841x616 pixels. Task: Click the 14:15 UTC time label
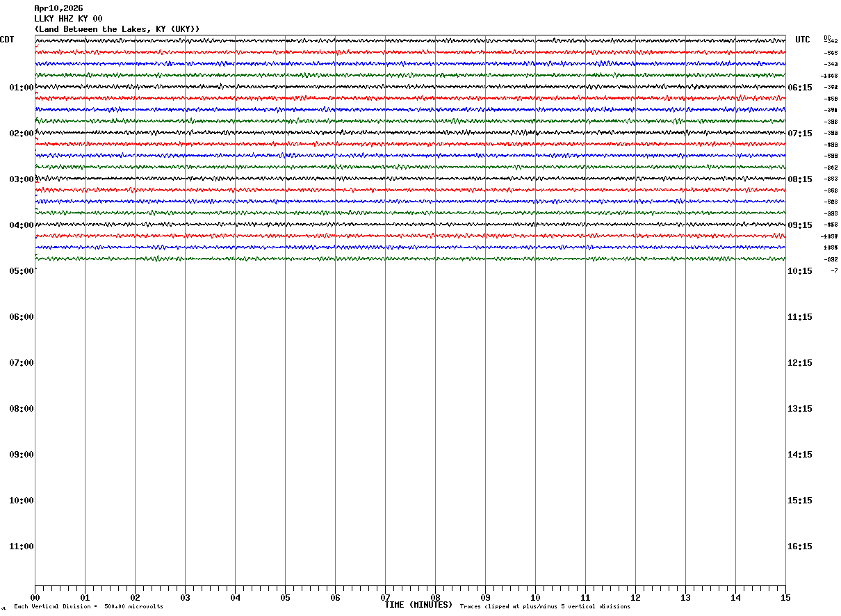click(x=800, y=455)
